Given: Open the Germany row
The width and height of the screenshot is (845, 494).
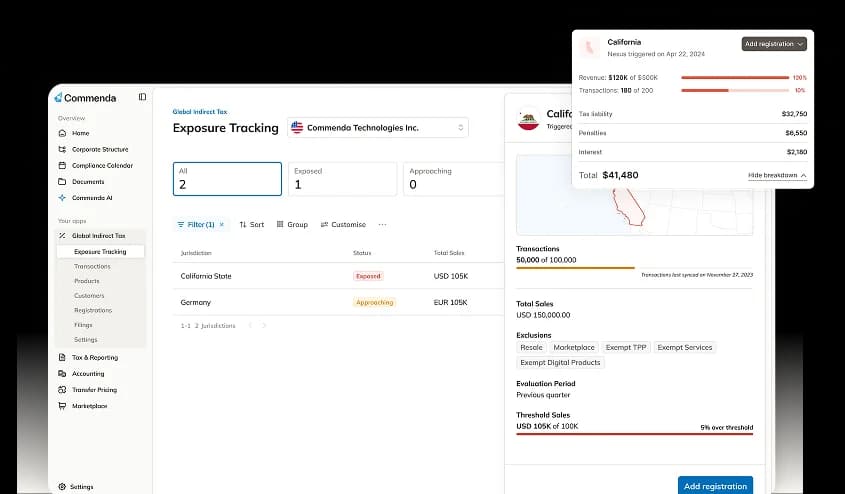Looking at the screenshot, I should [338, 302].
